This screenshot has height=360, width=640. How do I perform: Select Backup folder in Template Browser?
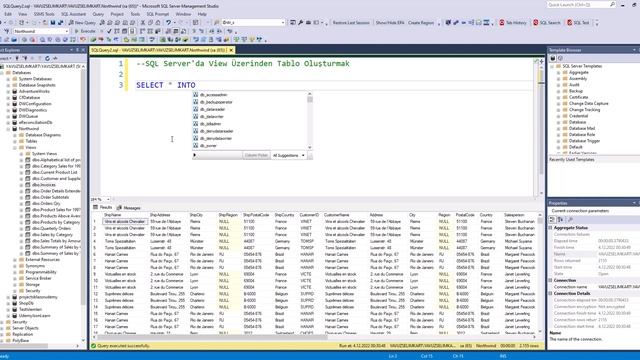point(576,91)
